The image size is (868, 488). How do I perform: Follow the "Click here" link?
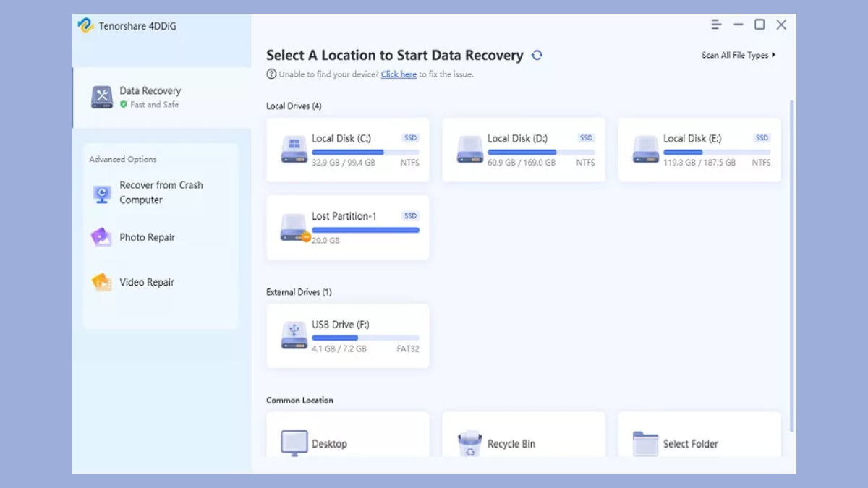click(x=399, y=74)
